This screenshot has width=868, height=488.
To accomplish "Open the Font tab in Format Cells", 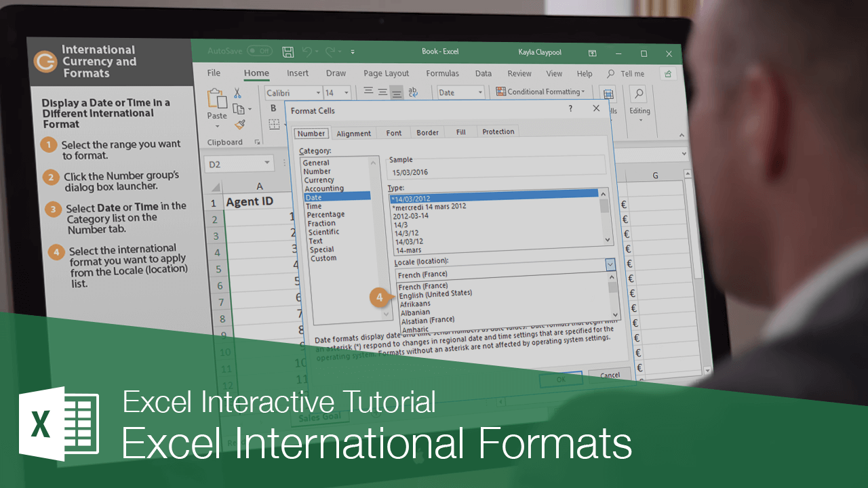I will point(394,133).
